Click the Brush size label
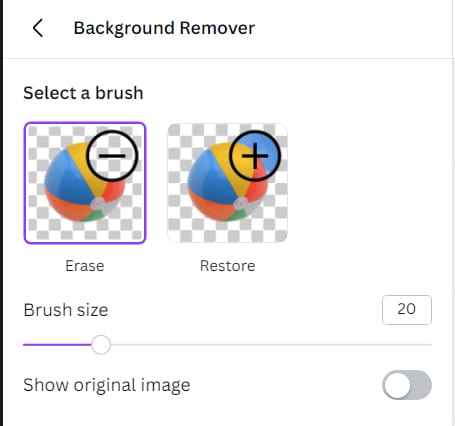This screenshot has width=455, height=426. [66, 310]
